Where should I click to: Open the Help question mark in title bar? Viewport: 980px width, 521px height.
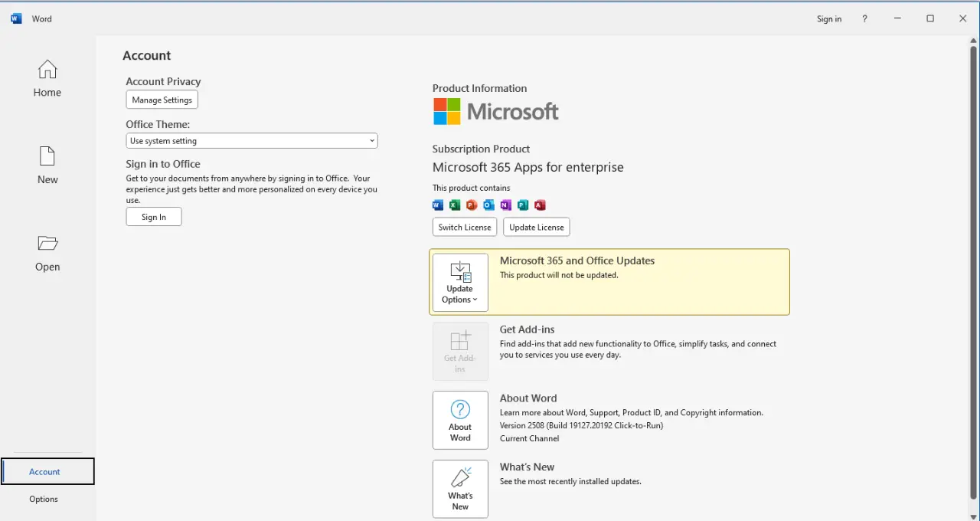coord(864,18)
